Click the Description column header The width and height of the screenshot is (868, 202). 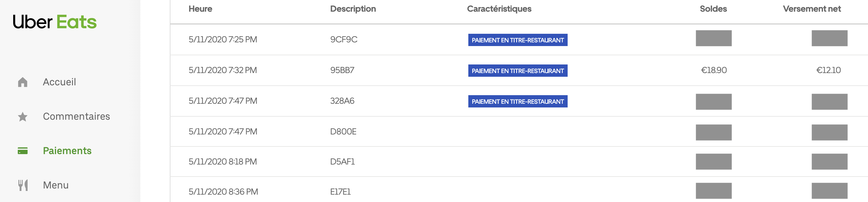(x=353, y=9)
